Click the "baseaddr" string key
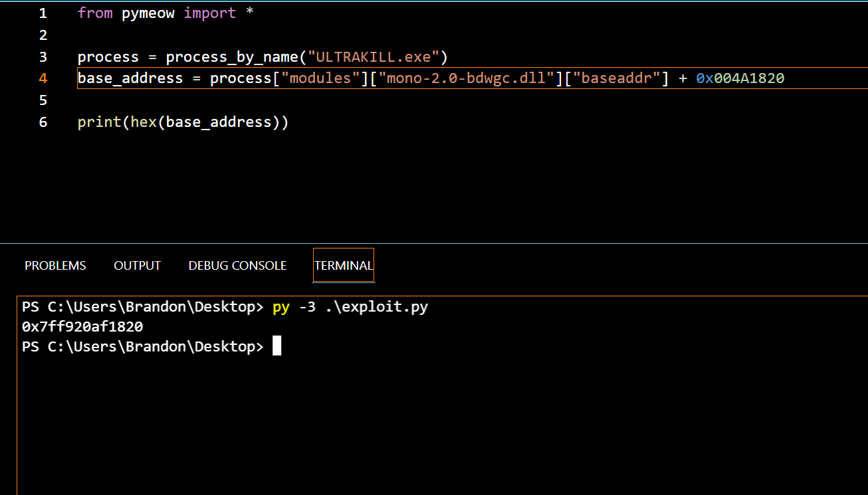 (616, 78)
